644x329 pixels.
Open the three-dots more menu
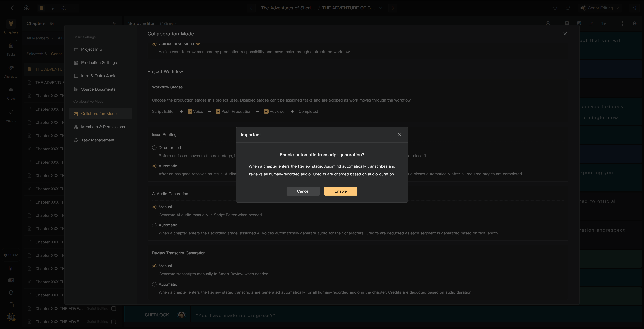pyautogui.click(x=74, y=8)
